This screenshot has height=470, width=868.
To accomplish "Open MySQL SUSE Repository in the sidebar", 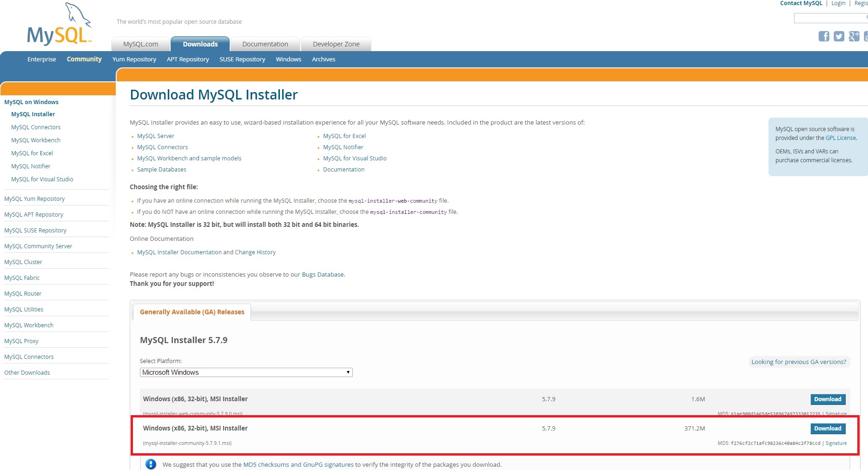I will coord(35,231).
